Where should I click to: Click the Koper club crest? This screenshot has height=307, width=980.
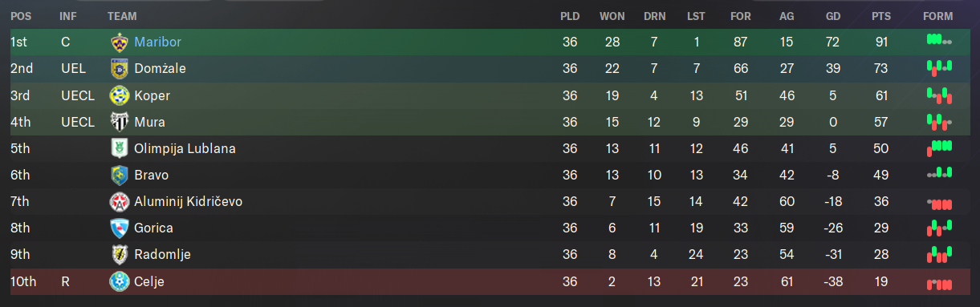[120, 95]
